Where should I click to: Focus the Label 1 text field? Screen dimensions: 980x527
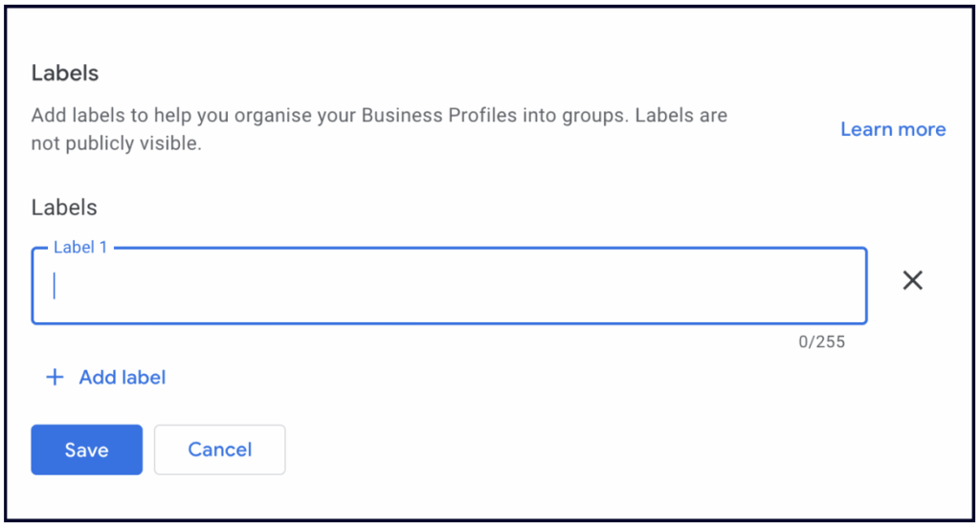[x=449, y=286]
